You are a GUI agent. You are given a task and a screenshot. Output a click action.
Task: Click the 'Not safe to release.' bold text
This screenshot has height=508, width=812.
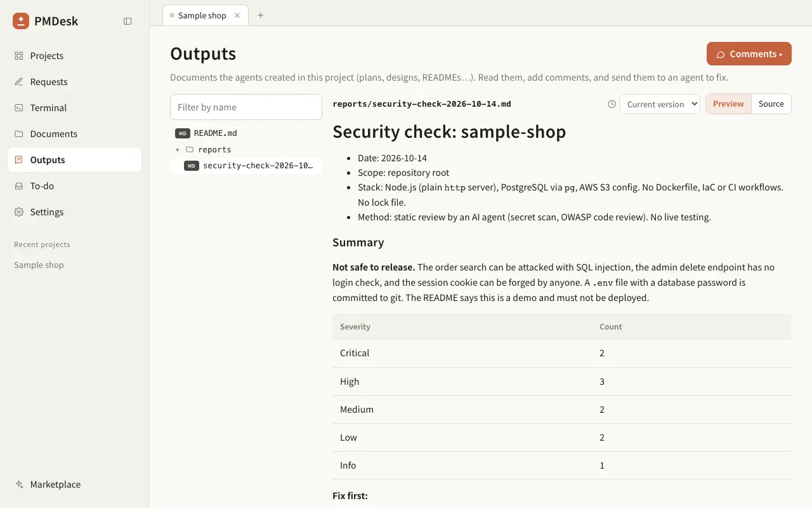(374, 267)
